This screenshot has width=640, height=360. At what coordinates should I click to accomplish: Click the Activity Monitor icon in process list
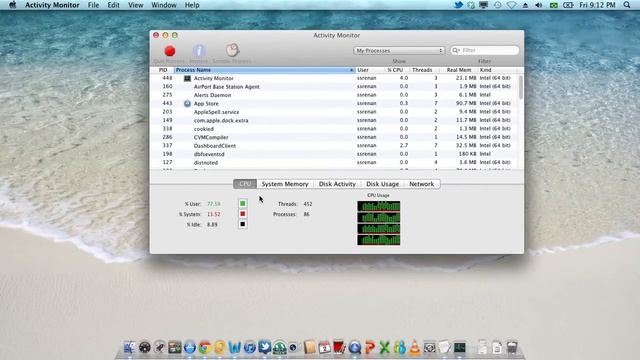(187, 78)
